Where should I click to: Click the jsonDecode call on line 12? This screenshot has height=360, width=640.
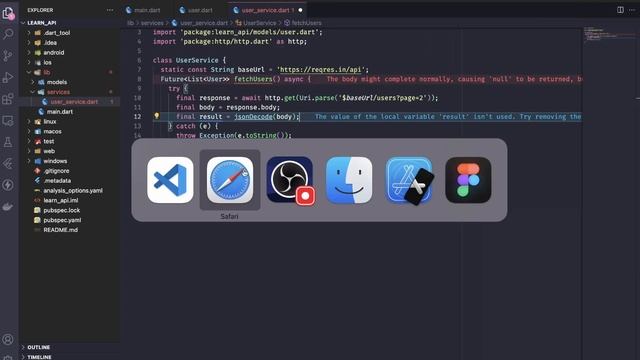click(253, 117)
